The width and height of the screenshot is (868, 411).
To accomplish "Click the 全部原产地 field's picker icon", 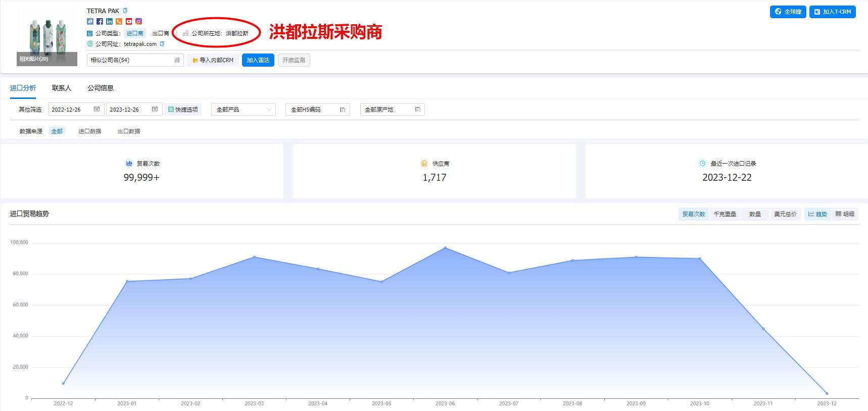I will (417, 110).
